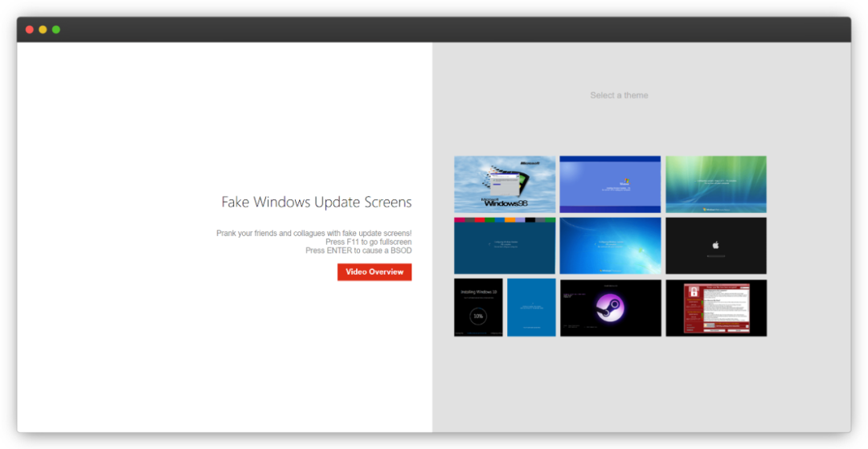Select the Steam logo theme
This screenshot has width=868, height=449.
tap(610, 308)
